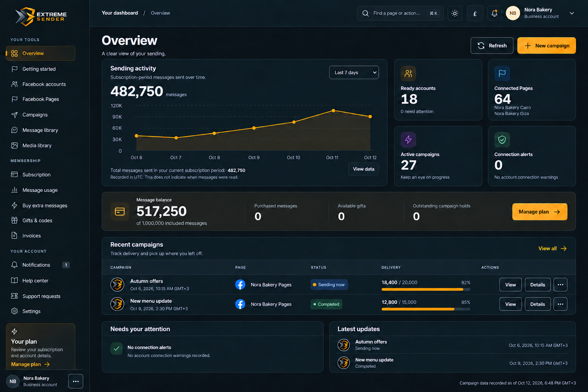This screenshot has height=392, width=588.
Task: Click the Help center book icon
Action: (x=15, y=281)
